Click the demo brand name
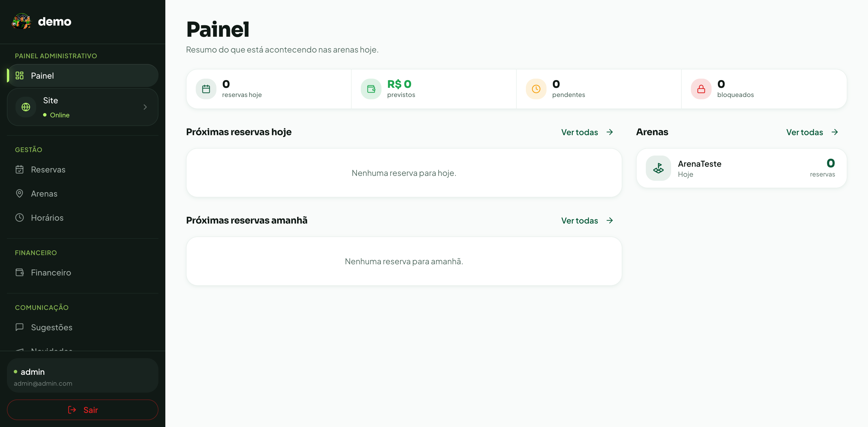This screenshot has width=868, height=427. [x=55, y=22]
